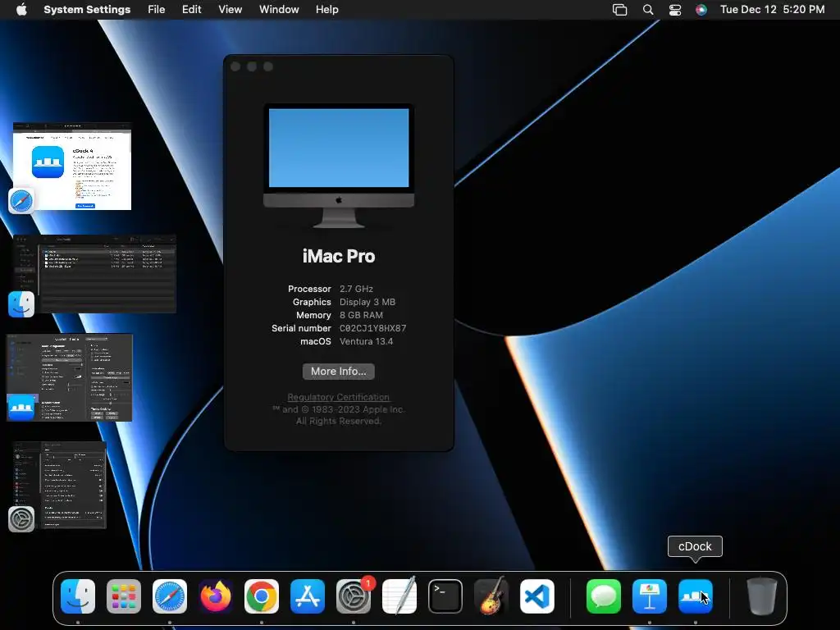Open Launchpad in the Dock
This screenshot has width=840, height=630.
click(x=124, y=596)
